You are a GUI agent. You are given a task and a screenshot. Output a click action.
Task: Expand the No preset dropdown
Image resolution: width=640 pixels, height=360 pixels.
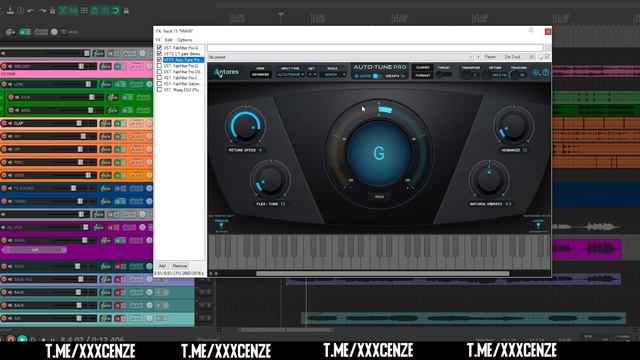click(x=340, y=57)
